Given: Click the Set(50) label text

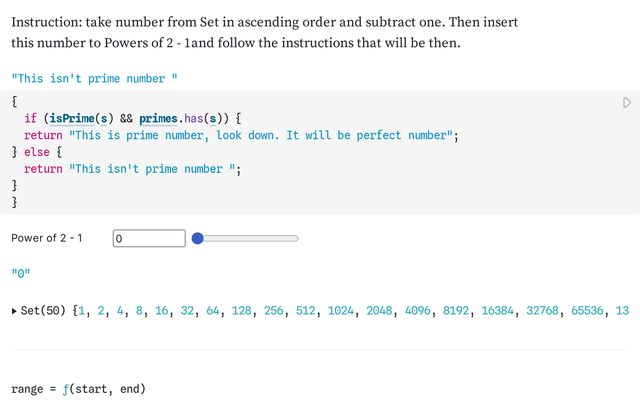Looking at the screenshot, I should (x=44, y=311).
